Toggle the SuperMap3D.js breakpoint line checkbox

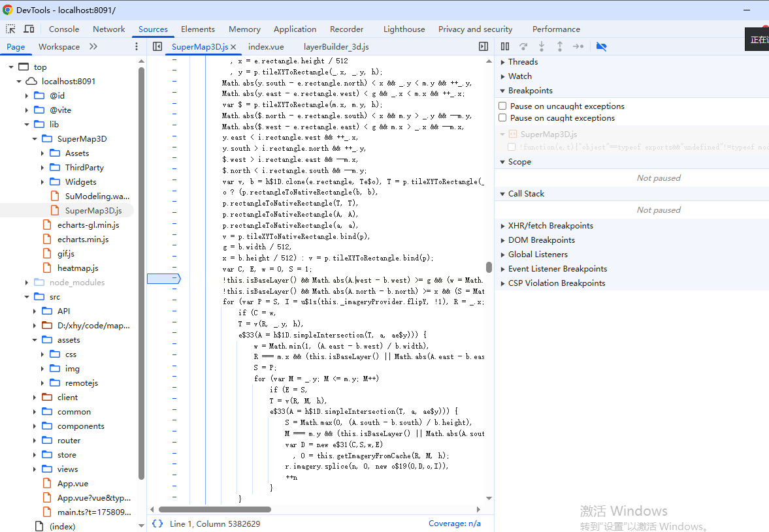click(x=512, y=147)
